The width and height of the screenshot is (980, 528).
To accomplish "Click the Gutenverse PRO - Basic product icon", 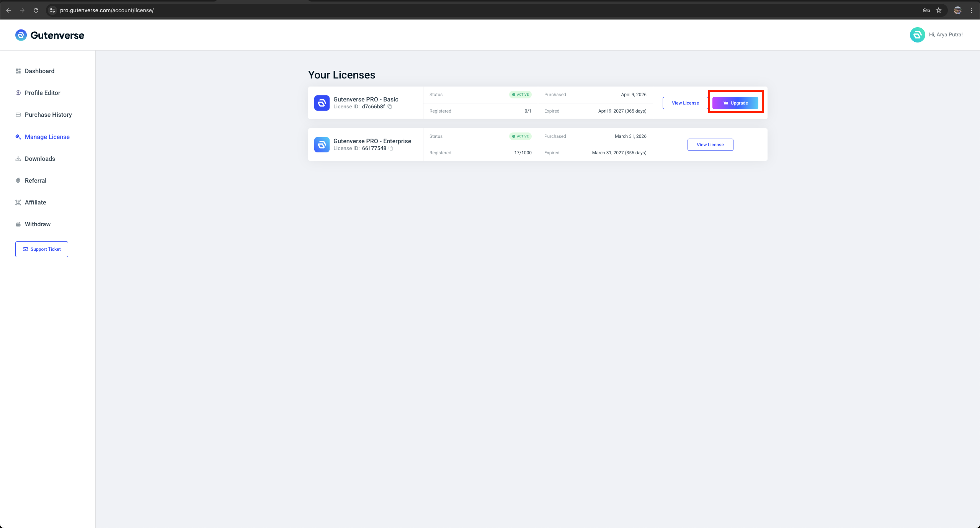I will pyautogui.click(x=322, y=103).
